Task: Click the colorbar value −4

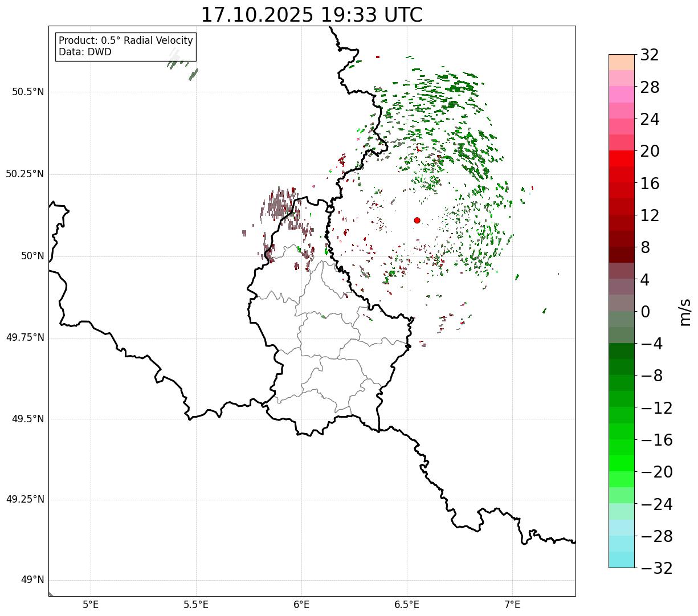Action: tap(651, 344)
